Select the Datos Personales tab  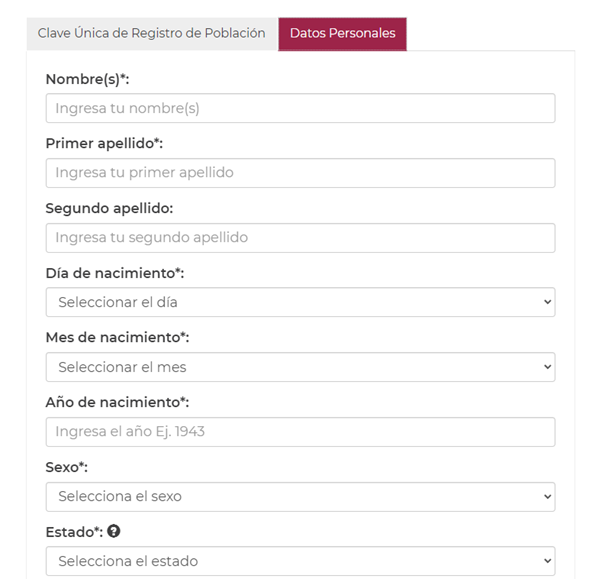point(343,33)
